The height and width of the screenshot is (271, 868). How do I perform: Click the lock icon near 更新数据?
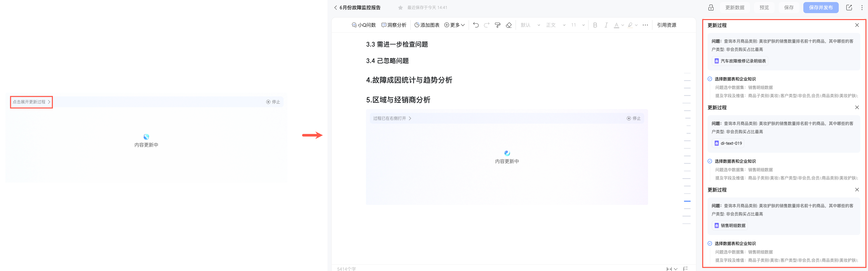711,7
